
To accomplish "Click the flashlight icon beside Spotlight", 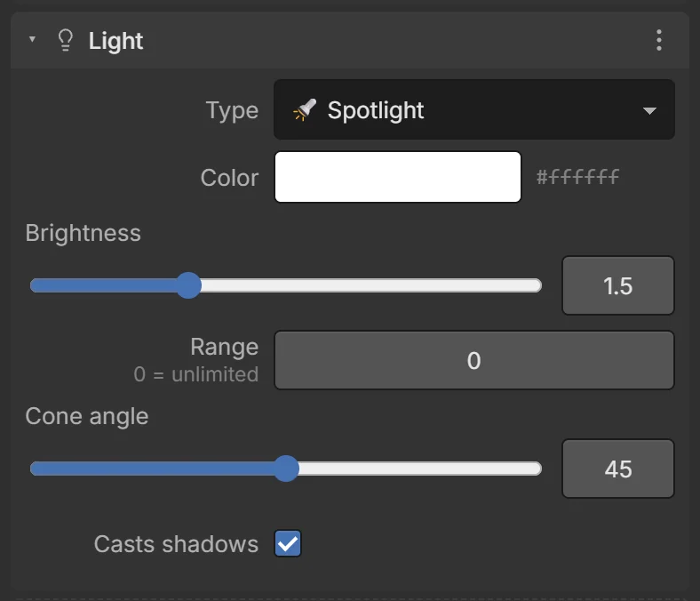I will tap(305, 110).
